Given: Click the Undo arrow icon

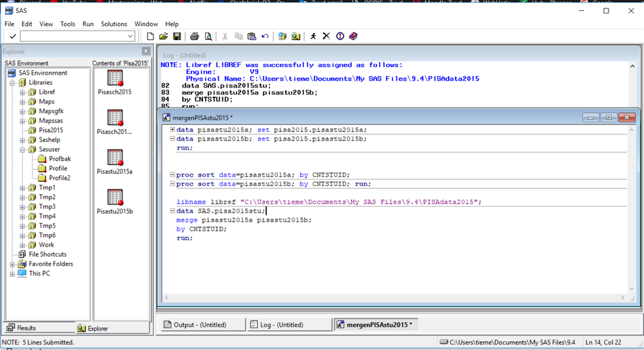Looking at the screenshot, I should tap(265, 37).
